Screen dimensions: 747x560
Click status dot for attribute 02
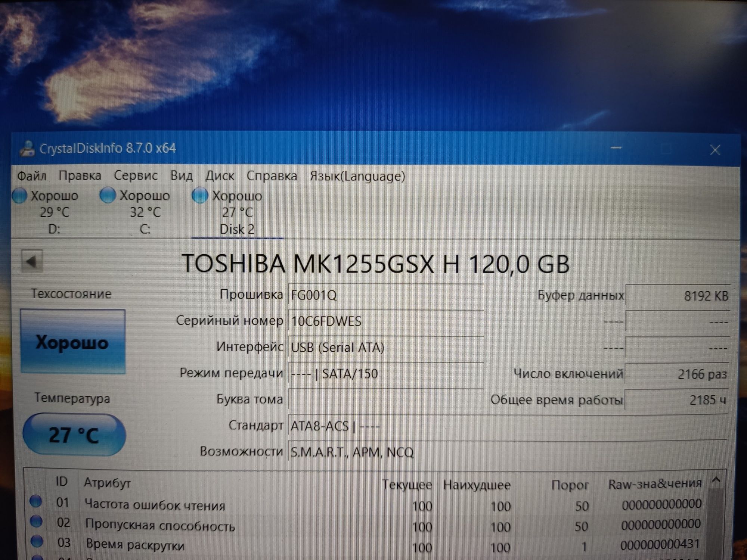click(36, 521)
